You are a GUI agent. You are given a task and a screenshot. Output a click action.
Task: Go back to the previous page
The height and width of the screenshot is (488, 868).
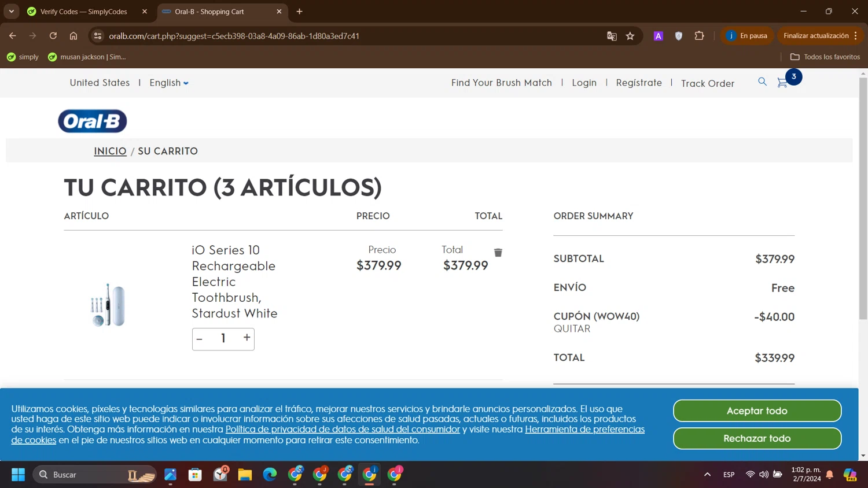[x=13, y=36]
